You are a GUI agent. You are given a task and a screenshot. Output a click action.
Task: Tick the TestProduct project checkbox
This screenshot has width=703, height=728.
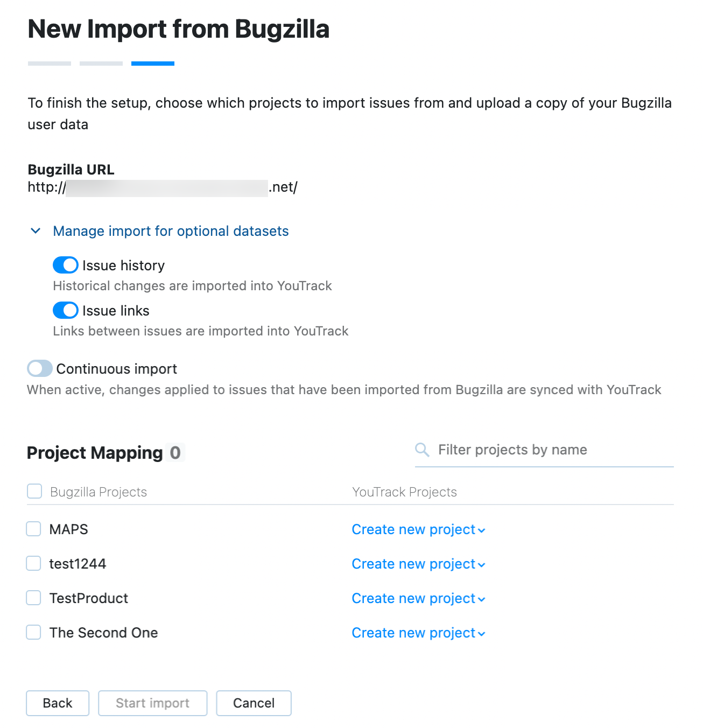(33, 598)
